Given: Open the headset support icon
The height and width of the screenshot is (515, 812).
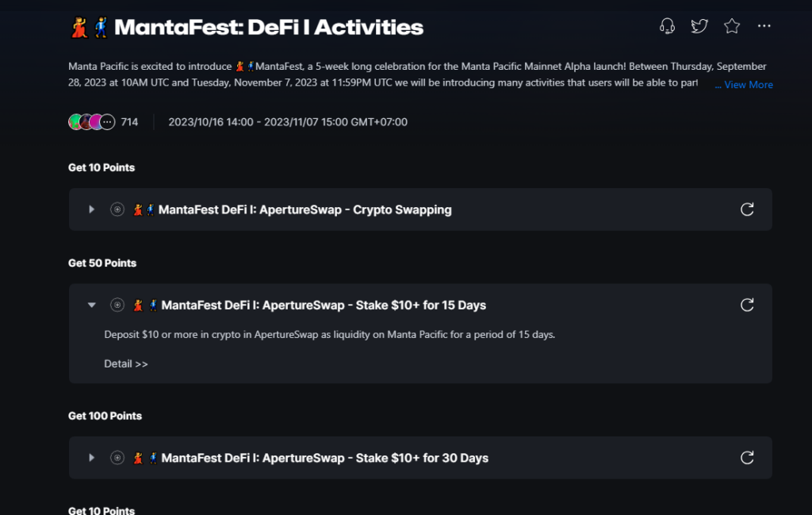Looking at the screenshot, I should tap(667, 26).
